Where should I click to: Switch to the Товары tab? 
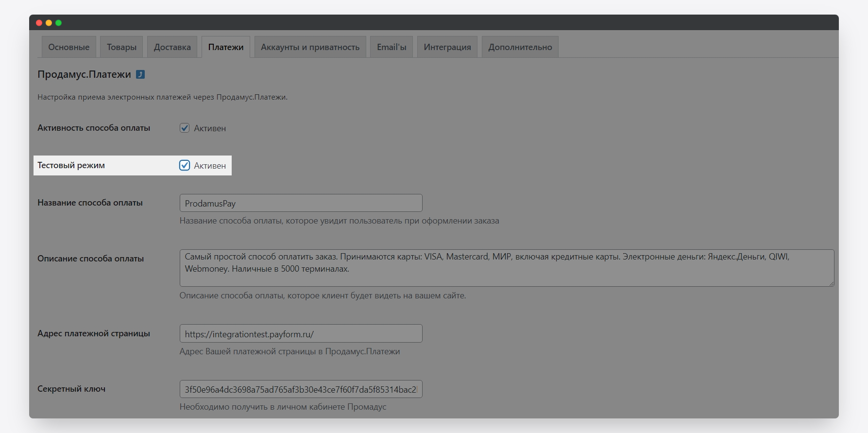point(121,47)
